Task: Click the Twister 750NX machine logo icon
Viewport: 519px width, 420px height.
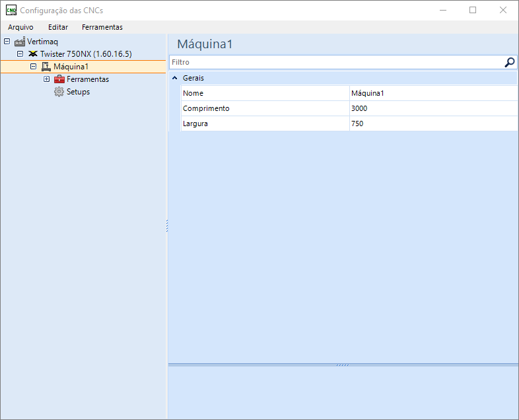Action: (x=33, y=53)
